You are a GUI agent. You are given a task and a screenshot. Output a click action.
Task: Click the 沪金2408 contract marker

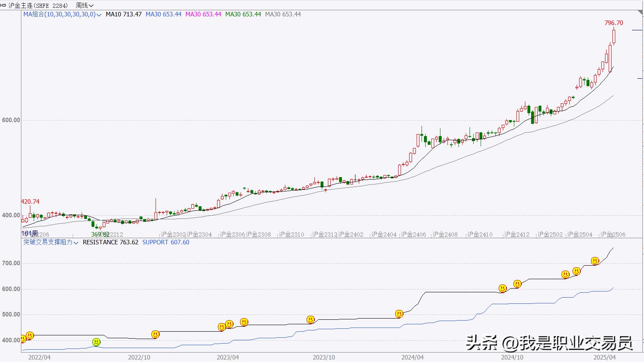tap(445, 235)
